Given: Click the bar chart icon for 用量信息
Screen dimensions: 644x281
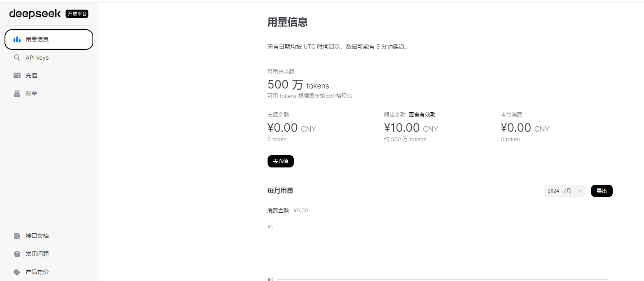Looking at the screenshot, I should [x=17, y=40].
